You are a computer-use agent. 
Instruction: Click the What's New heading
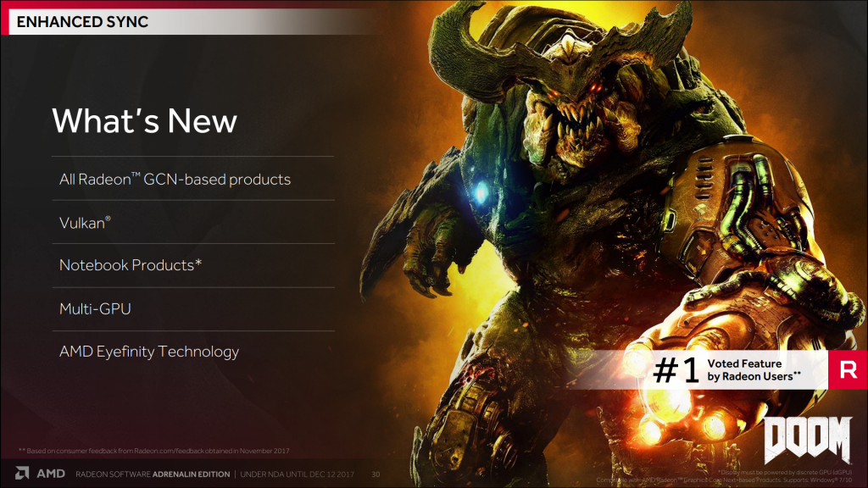click(x=144, y=120)
